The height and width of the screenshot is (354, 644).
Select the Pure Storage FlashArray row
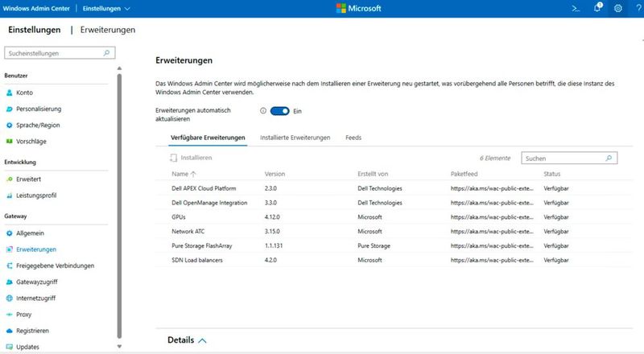point(394,246)
